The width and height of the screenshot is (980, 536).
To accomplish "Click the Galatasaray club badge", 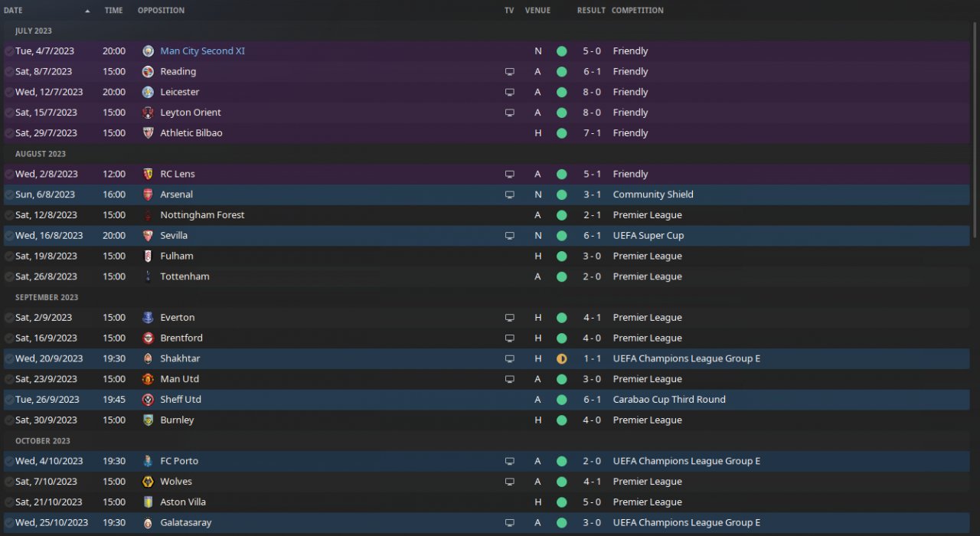I will coord(149,523).
